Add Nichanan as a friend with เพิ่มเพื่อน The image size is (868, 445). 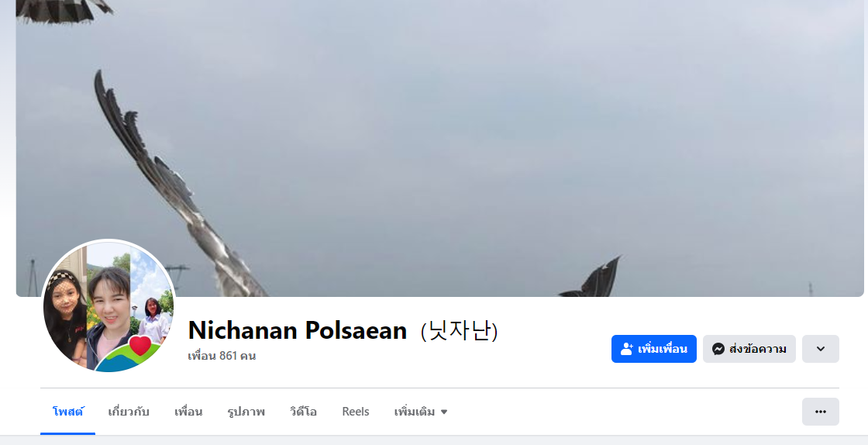(654, 349)
